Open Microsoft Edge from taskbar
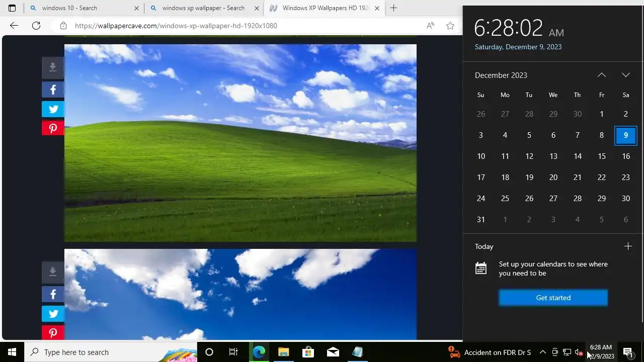Image resolution: width=644 pixels, height=362 pixels. coord(259,352)
